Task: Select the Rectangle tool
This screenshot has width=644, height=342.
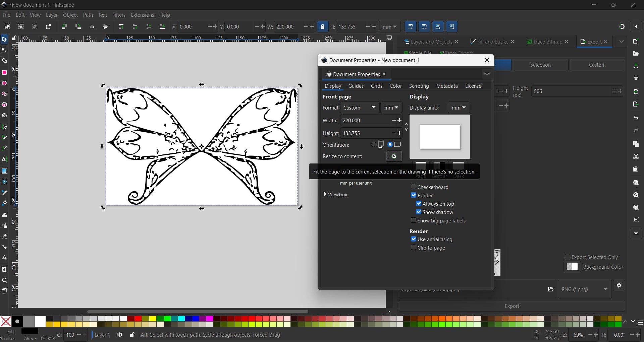Action: pos(4,72)
